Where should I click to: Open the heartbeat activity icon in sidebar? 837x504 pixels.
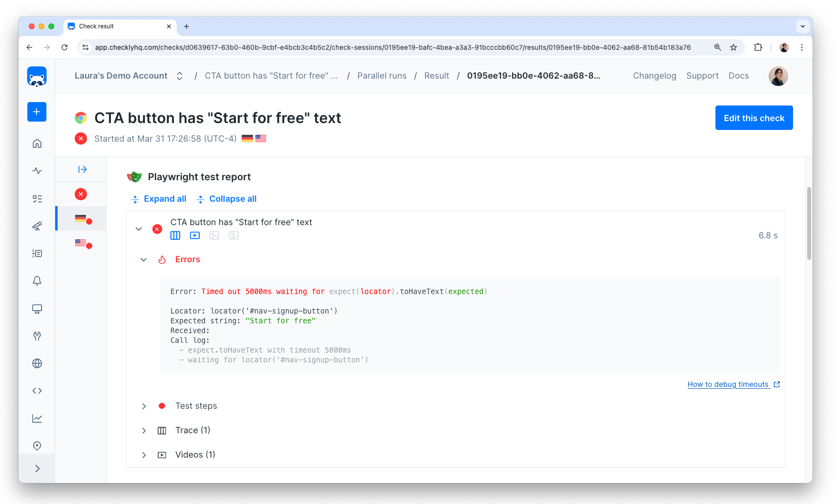click(x=37, y=171)
